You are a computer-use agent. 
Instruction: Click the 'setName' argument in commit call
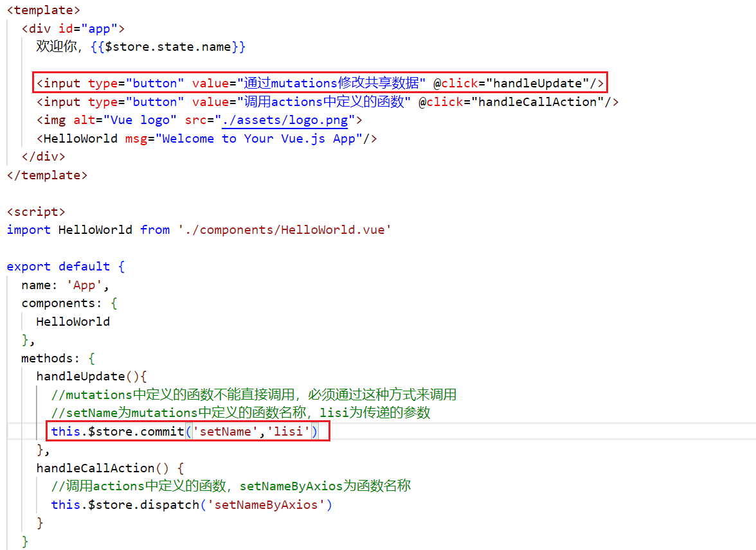[225, 432]
